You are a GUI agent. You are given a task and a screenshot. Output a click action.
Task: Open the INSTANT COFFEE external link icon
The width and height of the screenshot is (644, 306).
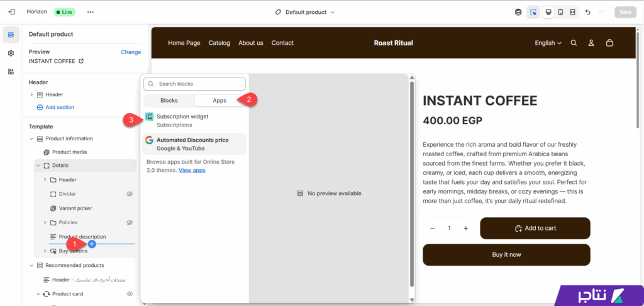coord(81,61)
